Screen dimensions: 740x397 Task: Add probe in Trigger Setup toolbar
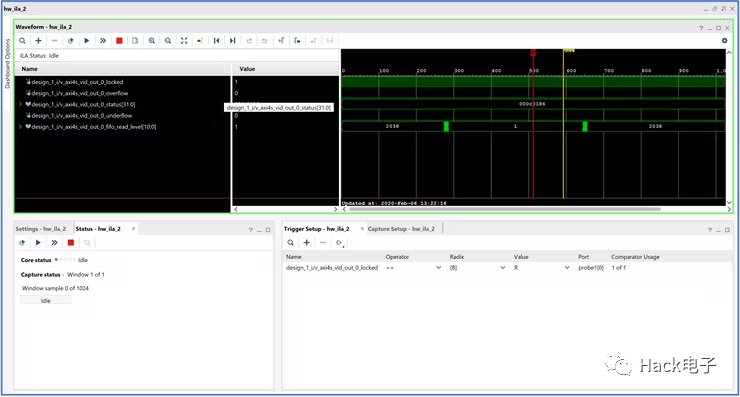(x=306, y=243)
